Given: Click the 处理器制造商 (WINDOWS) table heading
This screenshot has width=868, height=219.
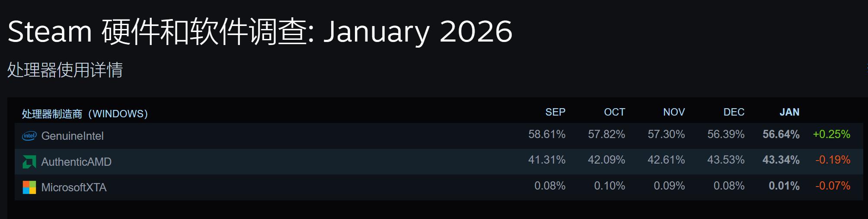Looking at the screenshot, I should point(85,114).
